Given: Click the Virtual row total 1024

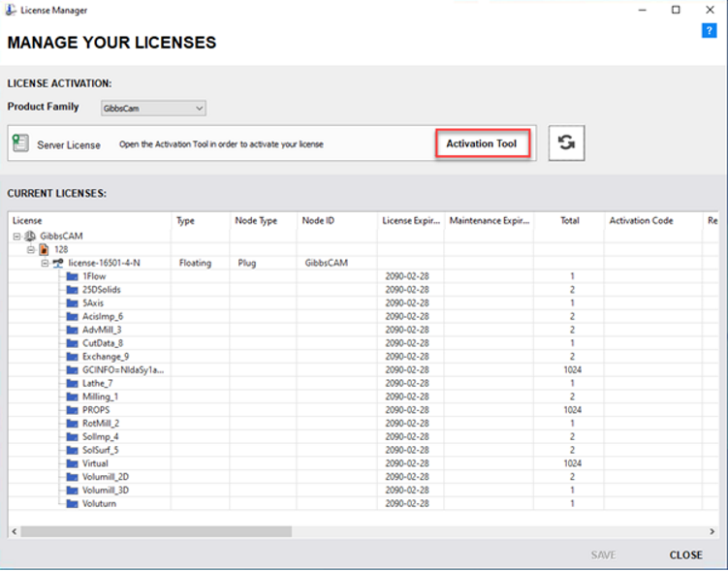Looking at the screenshot, I should [573, 463].
